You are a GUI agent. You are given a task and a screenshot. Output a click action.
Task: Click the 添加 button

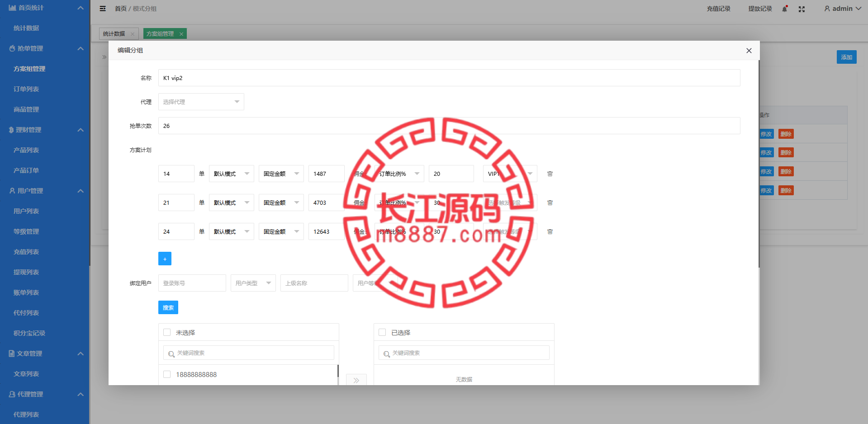pos(846,57)
